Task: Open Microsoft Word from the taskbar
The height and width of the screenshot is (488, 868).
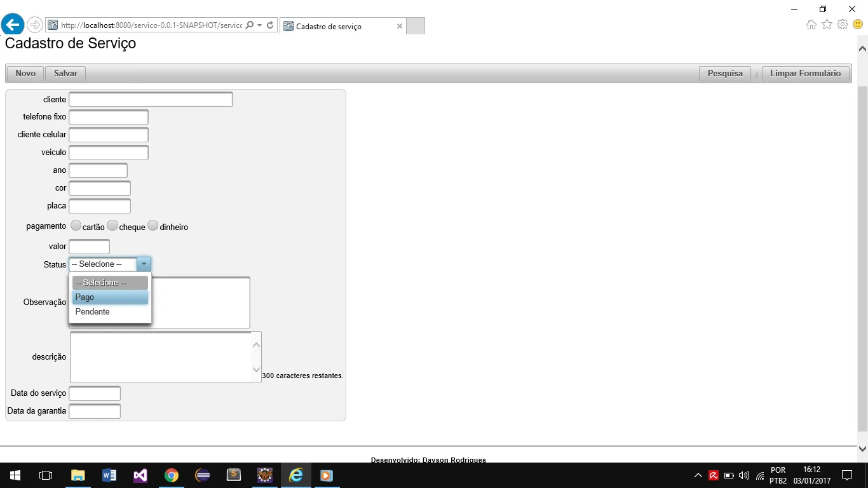Action: point(109,475)
